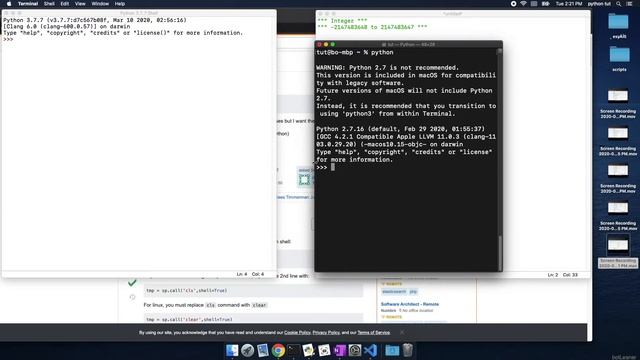This screenshot has height=360, width=640.
Task: Click the "Python 2.7.16 (default..." line
Action: click(x=400, y=129)
